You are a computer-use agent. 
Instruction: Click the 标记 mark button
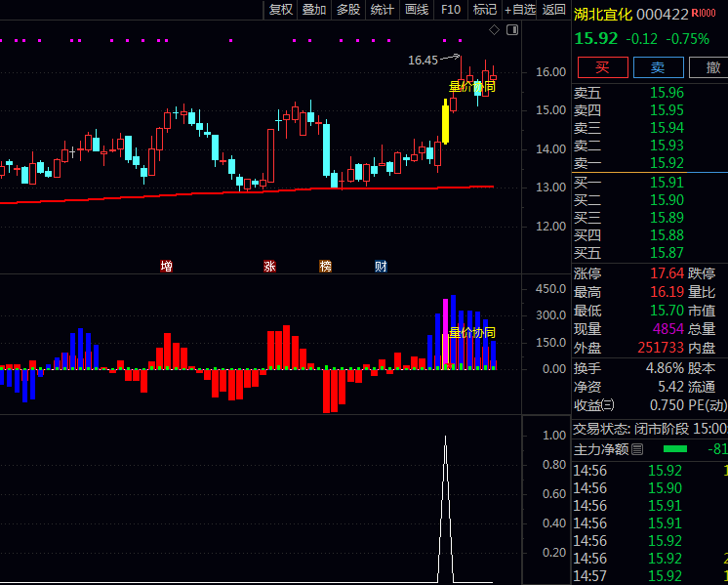(485, 10)
